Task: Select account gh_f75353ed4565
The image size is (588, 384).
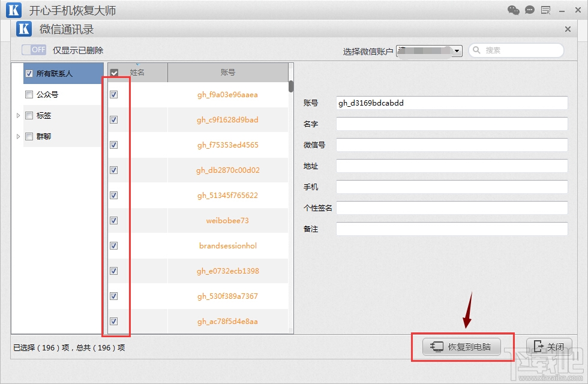Action: point(227,145)
